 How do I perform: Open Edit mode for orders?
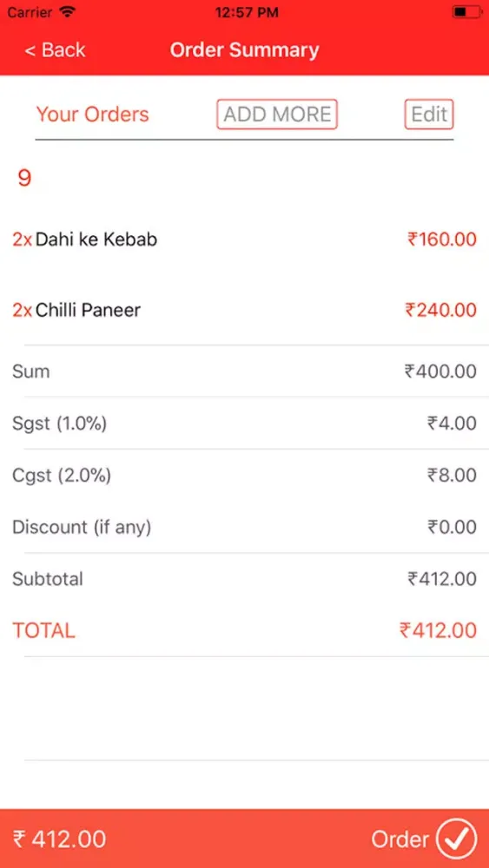click(429, 114)
